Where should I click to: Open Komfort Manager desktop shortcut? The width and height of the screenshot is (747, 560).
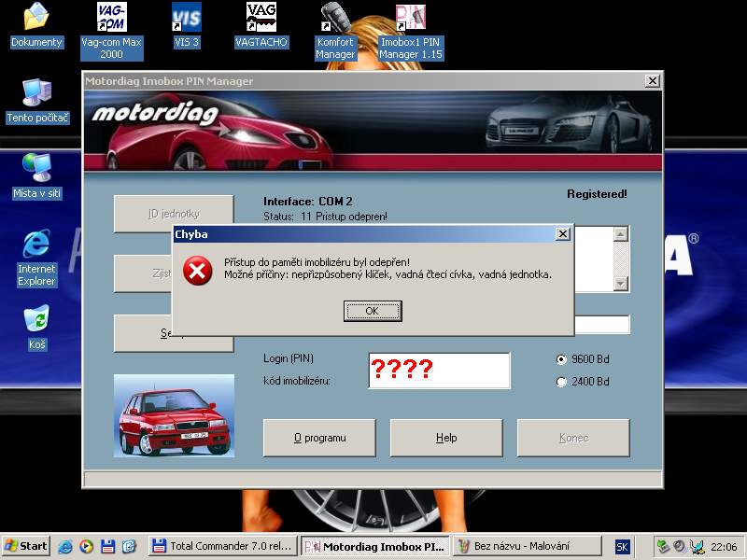pyautogui.click(x=335, y=32)
